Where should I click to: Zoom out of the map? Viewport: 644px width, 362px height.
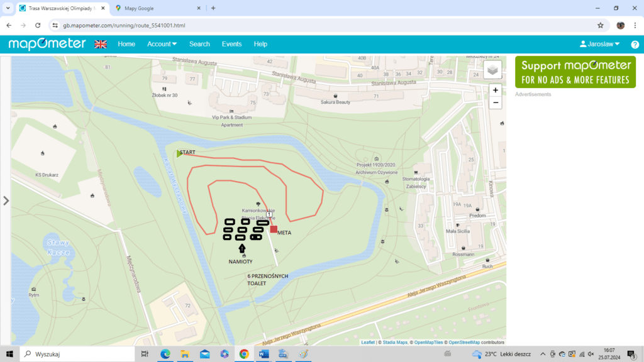(x=496, y=102)
